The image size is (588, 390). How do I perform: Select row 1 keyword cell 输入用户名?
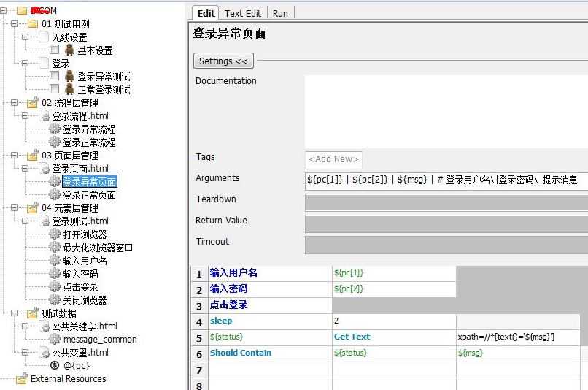click(270, 273)
